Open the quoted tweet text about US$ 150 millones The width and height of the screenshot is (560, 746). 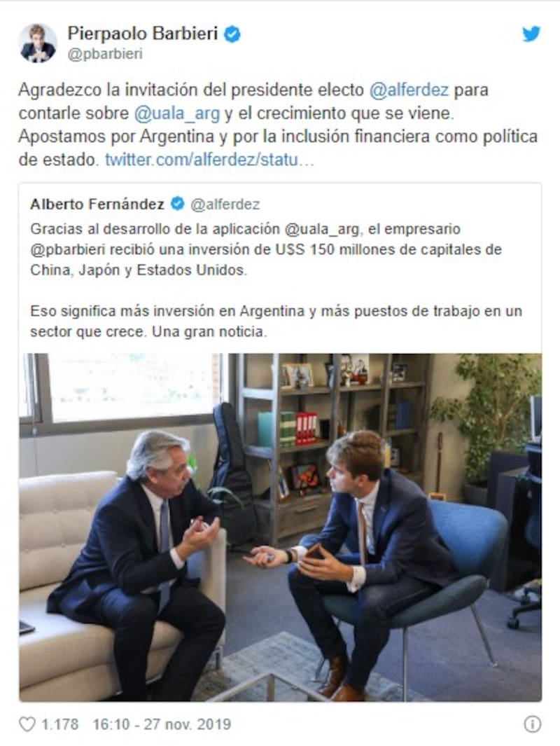coord(266,249)
